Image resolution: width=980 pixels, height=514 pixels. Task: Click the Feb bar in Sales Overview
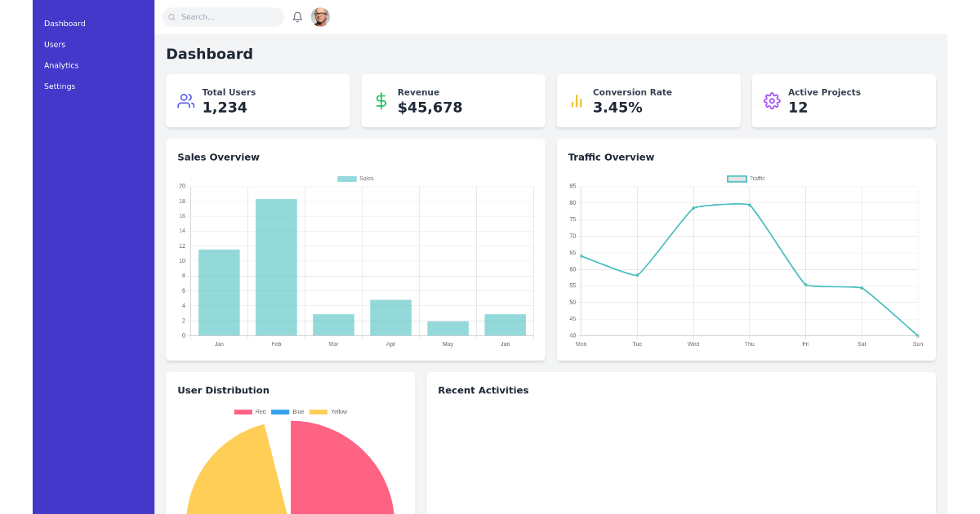click(276, 268)
